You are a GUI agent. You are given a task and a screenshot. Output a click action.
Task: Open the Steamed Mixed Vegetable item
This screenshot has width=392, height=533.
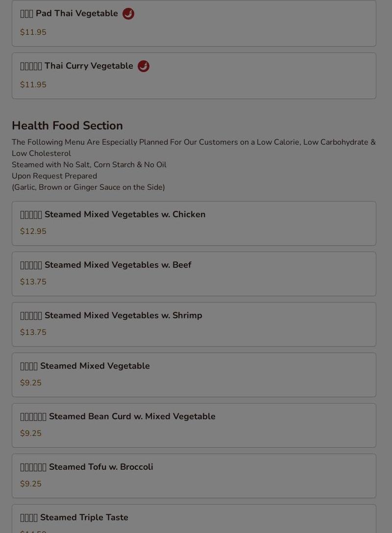194,375
